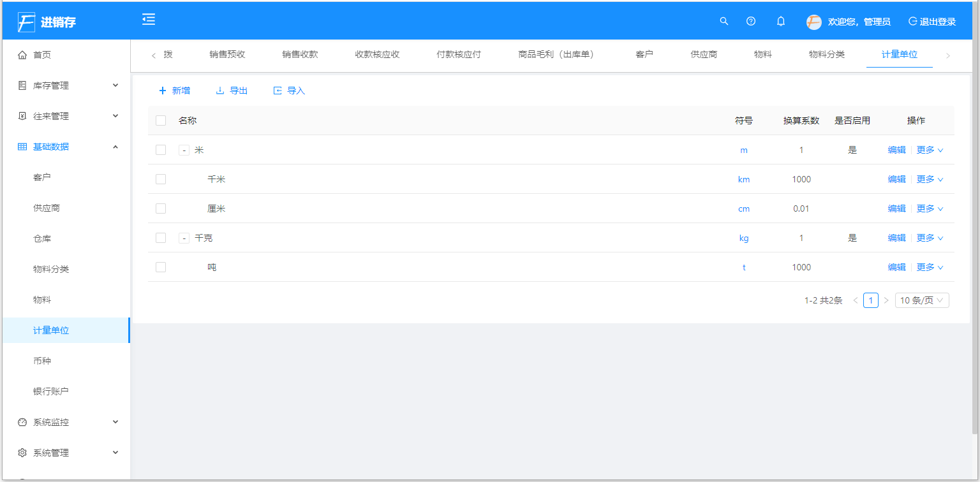Open the 10 条/页 page size dropdown
980x482 pixels.
click(x=922, y=300)
